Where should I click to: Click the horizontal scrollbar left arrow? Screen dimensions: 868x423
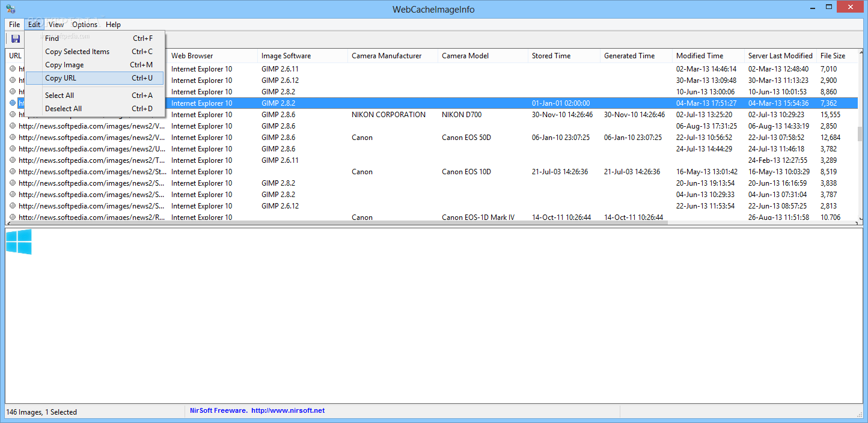9,223
